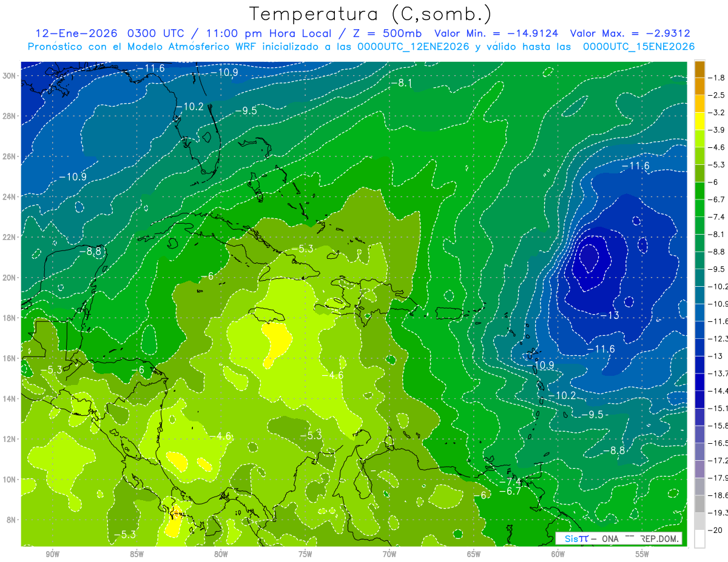
Task: Click the date '12-Ene-2026' in the header
Action: pos(76,33)
